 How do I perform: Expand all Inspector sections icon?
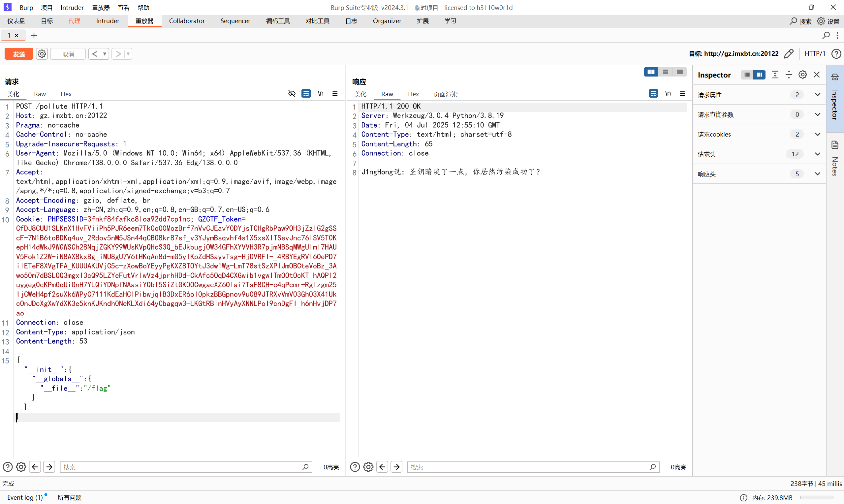(x=775, y=75)
